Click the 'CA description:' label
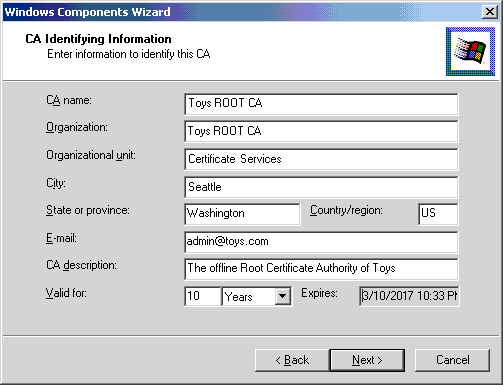Viewport: 503px width, 385px height. pos(81,265)
